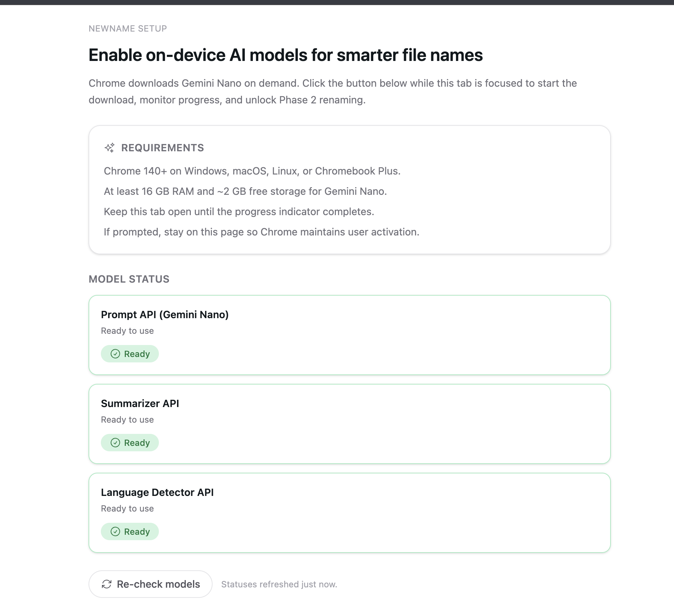674x616 pixels.
Task: Click the Ready badge under Summarizer API
Action: [130, 443]
